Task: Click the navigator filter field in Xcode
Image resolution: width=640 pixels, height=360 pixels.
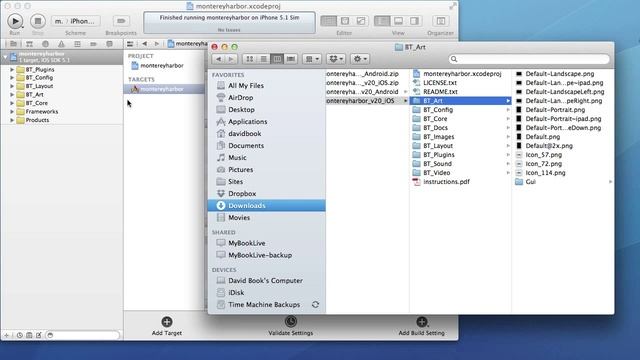Action: click(x=84, y=335)
